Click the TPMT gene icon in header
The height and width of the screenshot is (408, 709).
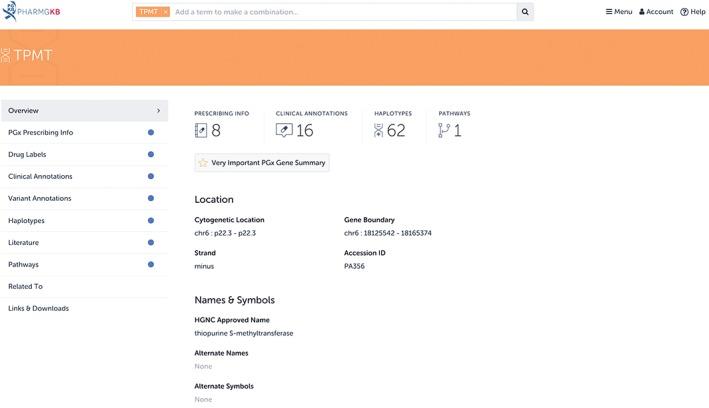click(x=6, y=56)
